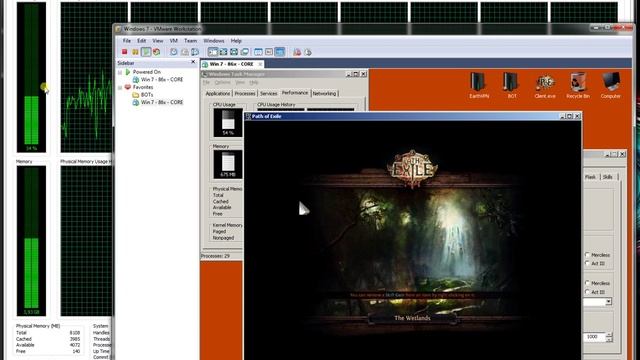Increase the 1000 value with up arrow
Viewport: 640px width, 360px height.
[x=609, y=335]
